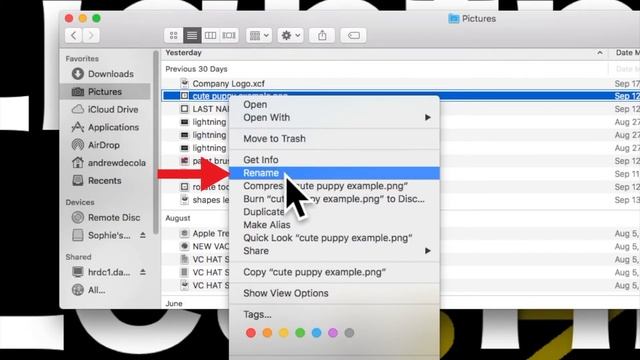Apply the yellow tag color
This screenshot has height=360, width=640.
pyautogui.click(x=284, y=333)
